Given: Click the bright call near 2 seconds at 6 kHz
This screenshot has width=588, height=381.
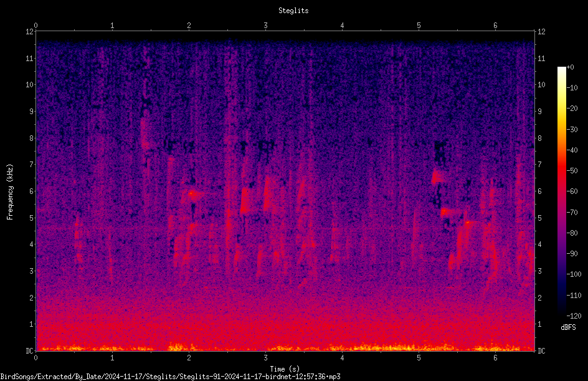Looking at the screenshot, I should click(x=192, y=194).
